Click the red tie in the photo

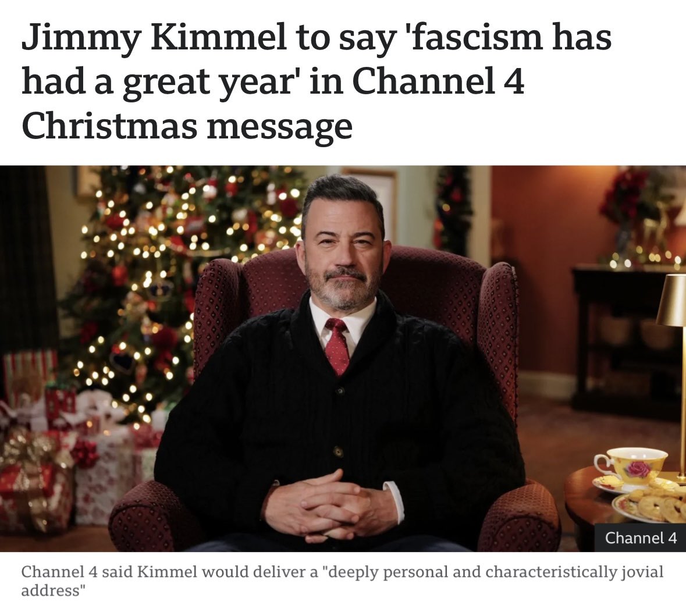337,346
